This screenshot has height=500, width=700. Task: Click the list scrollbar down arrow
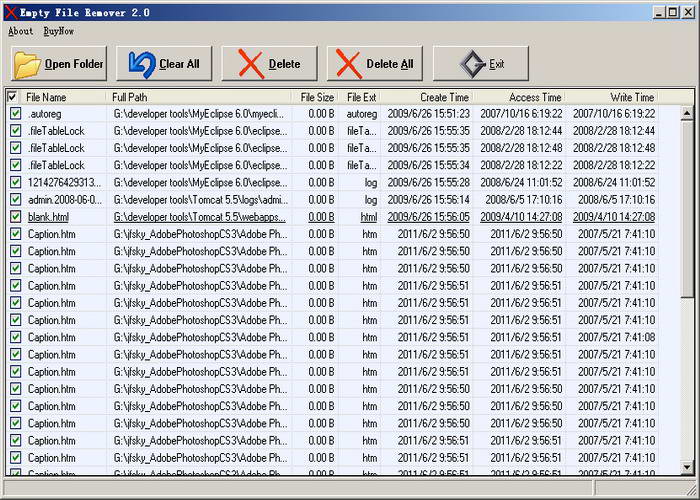(x=687, y=467)
